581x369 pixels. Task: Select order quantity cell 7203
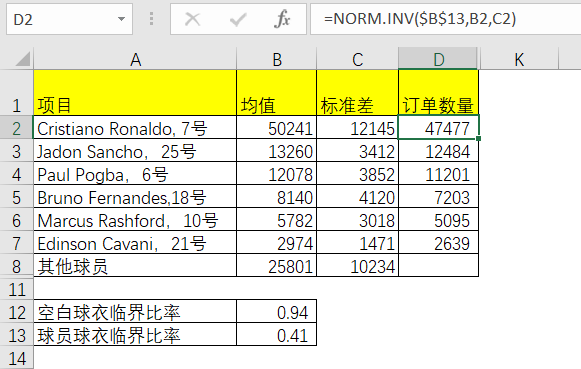(439, 196)
